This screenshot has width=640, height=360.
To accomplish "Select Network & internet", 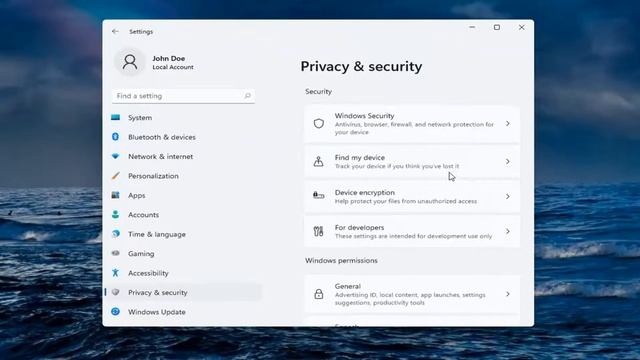I will 183,156.
